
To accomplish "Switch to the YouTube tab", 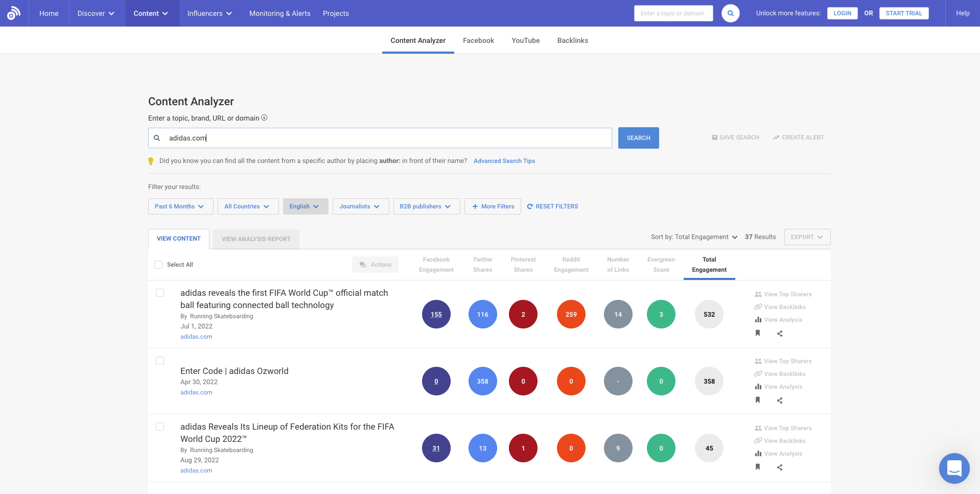I will click(526, 40).
